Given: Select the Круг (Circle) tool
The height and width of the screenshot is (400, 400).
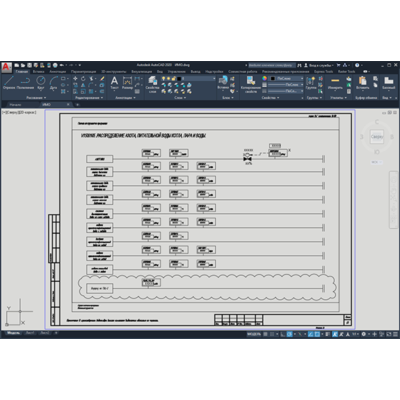Looking at the screenshot, I should (41, 82).
